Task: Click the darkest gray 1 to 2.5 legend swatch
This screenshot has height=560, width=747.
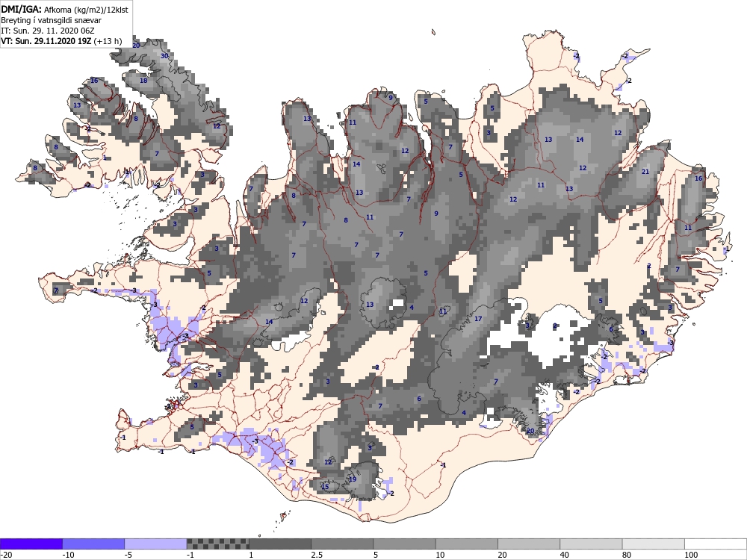Action: [280, 544]
